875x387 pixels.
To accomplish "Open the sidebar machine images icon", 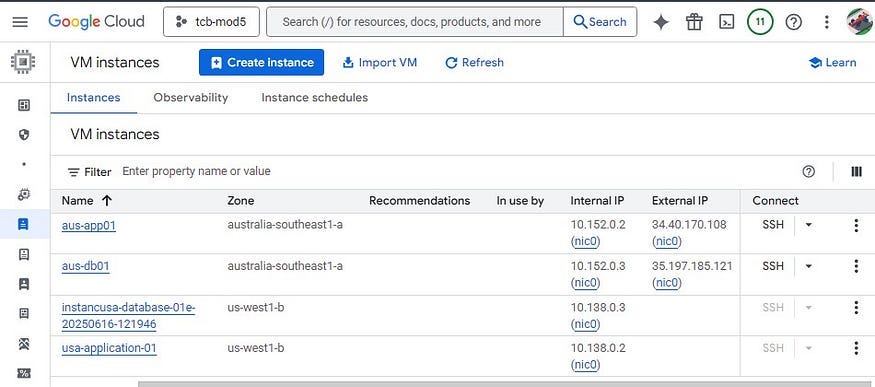I will point(23,313).
